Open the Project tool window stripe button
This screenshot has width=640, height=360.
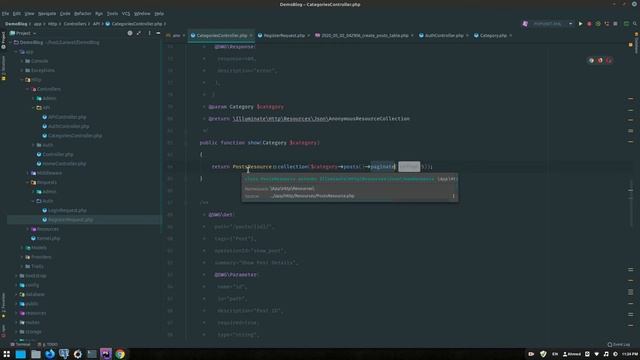point(3,39)
